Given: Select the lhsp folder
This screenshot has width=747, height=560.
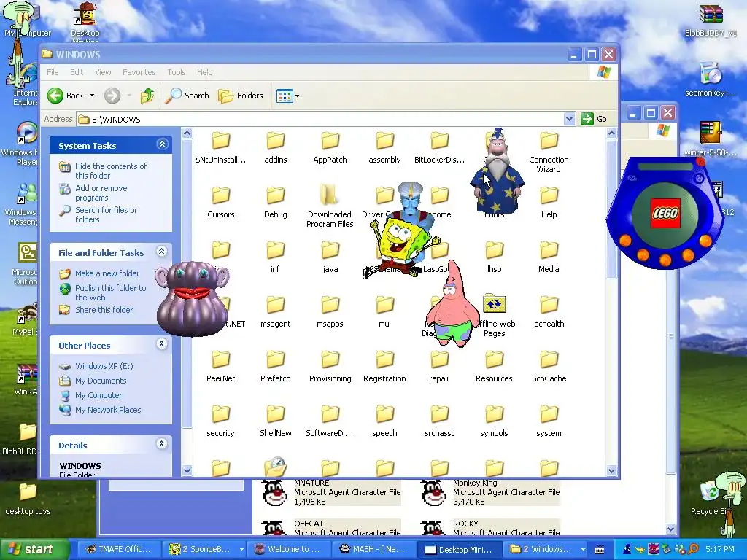Looking at the screenshot, I should 494,257.
